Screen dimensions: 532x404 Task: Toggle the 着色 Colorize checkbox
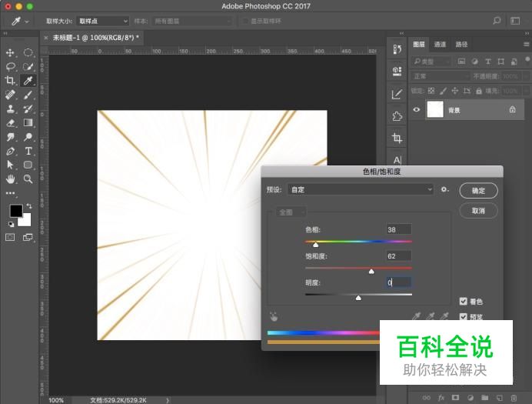click(x=463, y=301)
